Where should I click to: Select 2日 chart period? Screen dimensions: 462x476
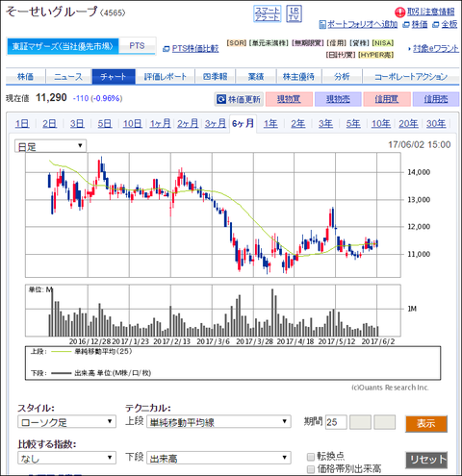click(49, 124)
